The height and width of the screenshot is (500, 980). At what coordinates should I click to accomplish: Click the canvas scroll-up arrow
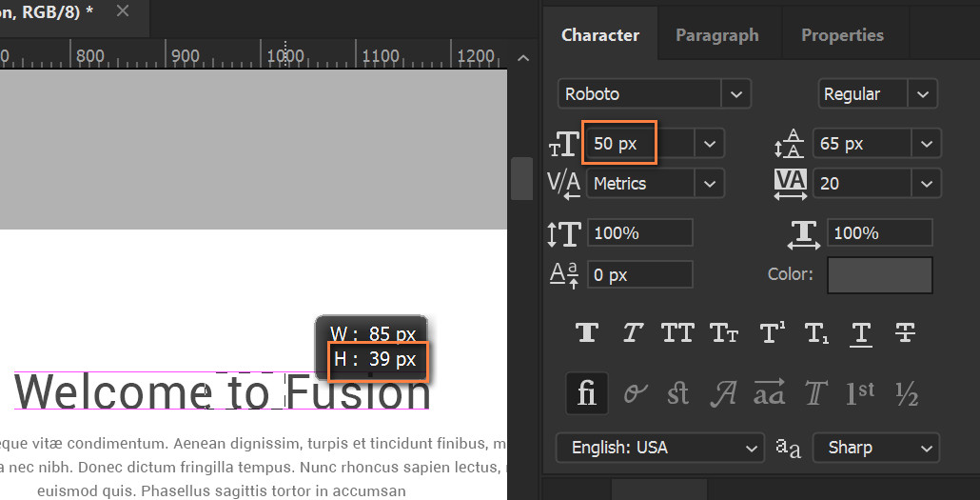tap(523, 58)
